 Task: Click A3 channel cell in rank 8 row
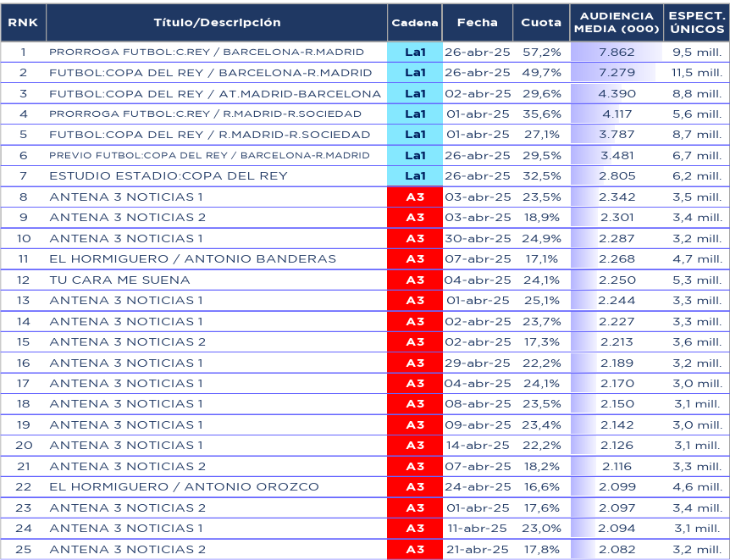[x=415, y=197]
